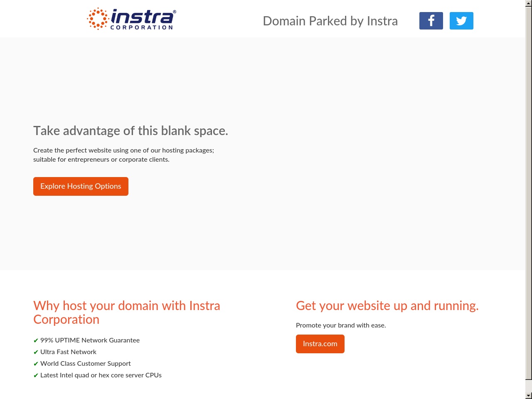
Task: Click the "Take advantage of this blank space." heading
Action: [131, 131]
